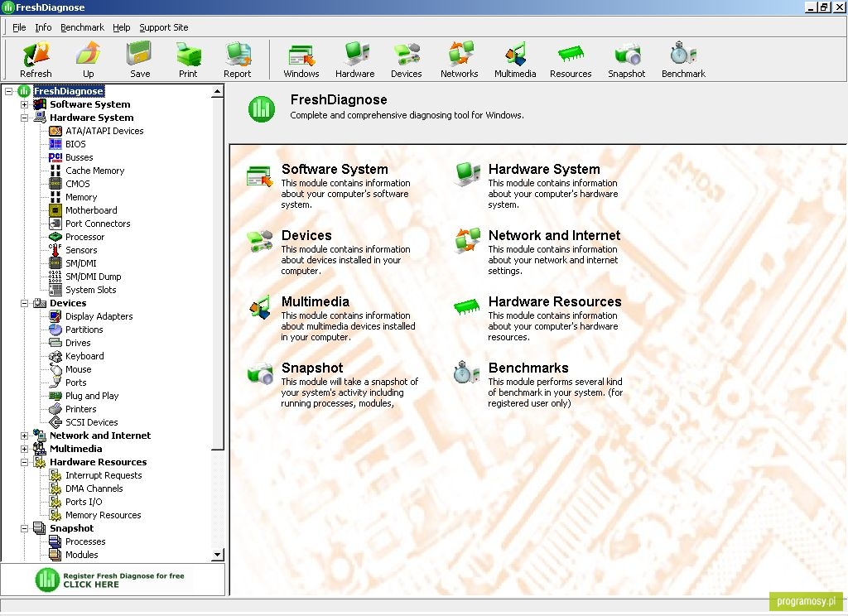Select Port Connectors in the tree
The height and width of the screenshot is (616, 848).
click(x=98, y=224)
